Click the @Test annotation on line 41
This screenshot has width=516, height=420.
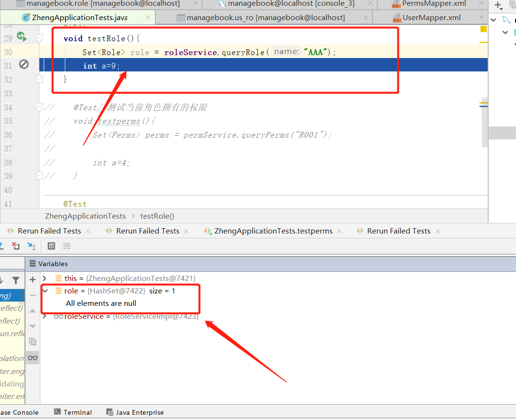75,204
